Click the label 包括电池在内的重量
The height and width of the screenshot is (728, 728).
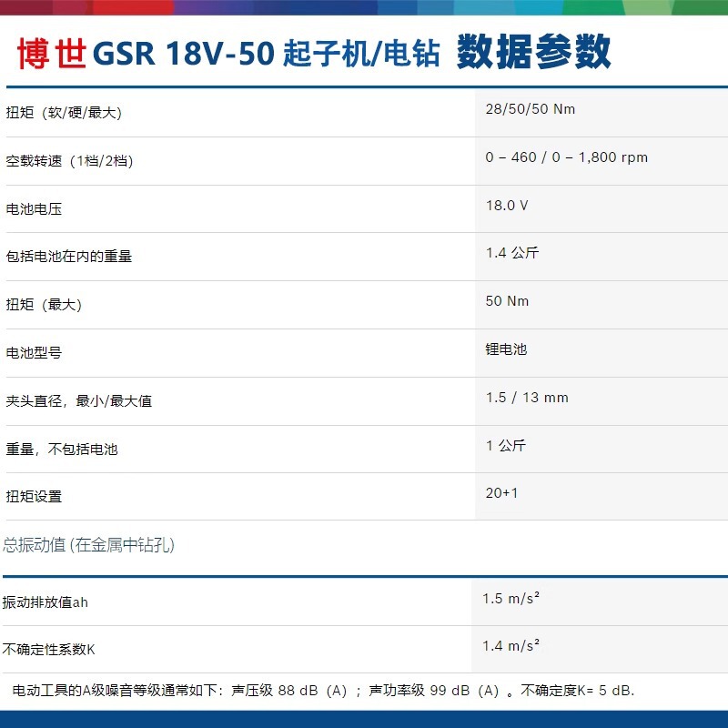point(69,257)
